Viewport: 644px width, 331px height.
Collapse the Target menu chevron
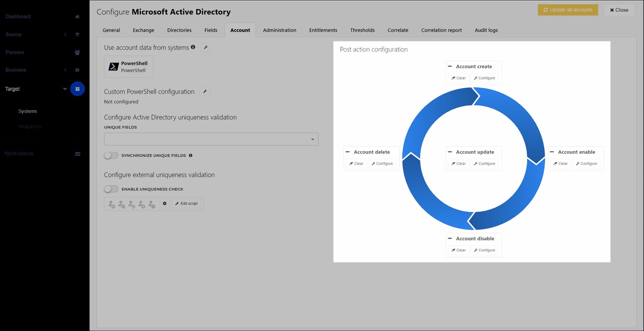point(65,89)
